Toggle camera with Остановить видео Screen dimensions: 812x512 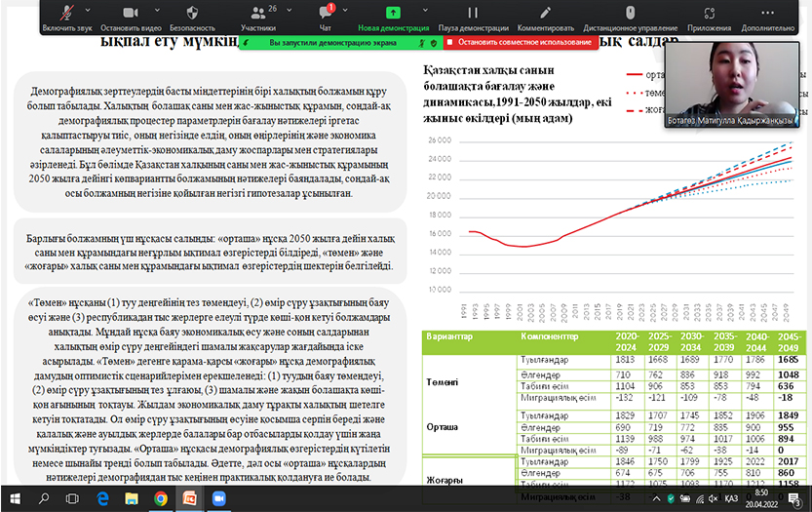click(131, 14)
